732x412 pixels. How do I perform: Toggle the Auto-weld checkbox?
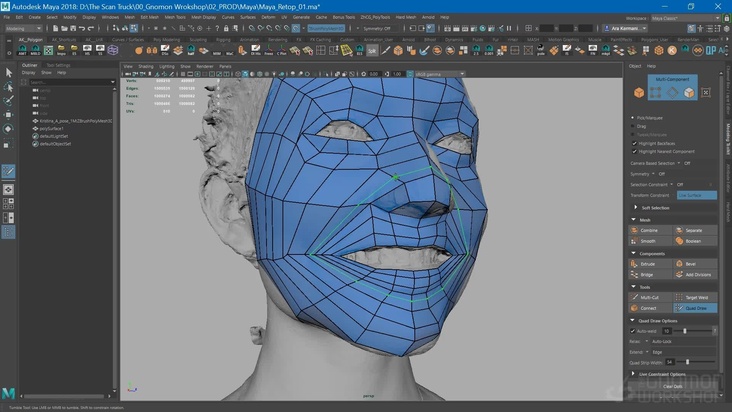click(633, 331)
